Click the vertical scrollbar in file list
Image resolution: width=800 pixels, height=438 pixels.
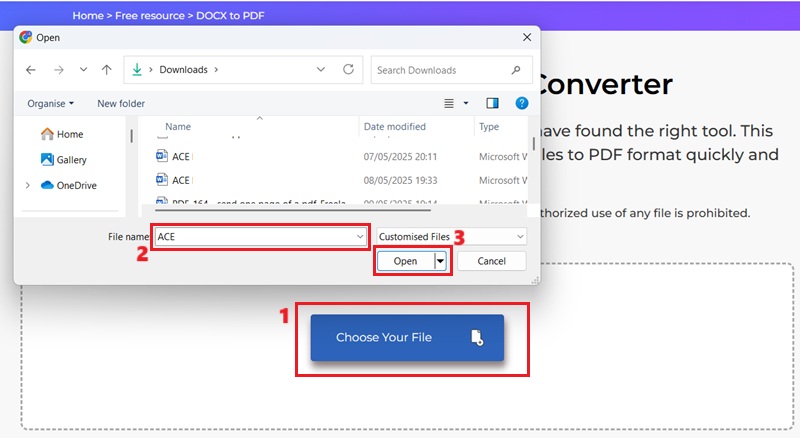[x=534, y=143]
